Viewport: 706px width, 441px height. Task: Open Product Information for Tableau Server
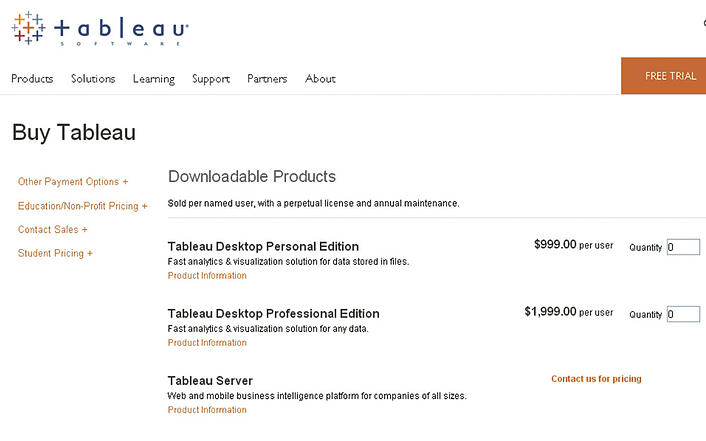click(x=207, y=410)
